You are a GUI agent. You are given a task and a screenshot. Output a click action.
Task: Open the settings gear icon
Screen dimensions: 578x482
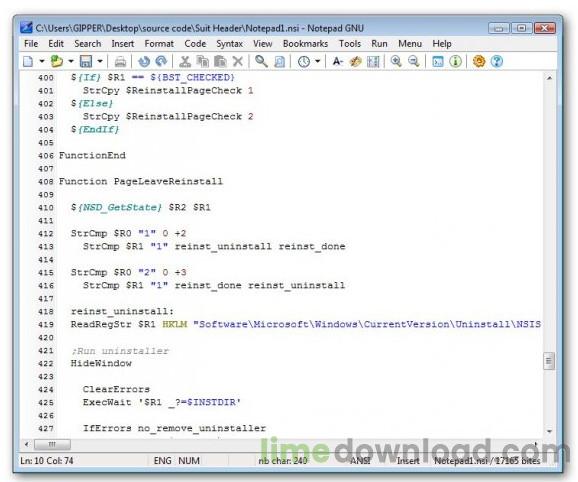[479, 61]
